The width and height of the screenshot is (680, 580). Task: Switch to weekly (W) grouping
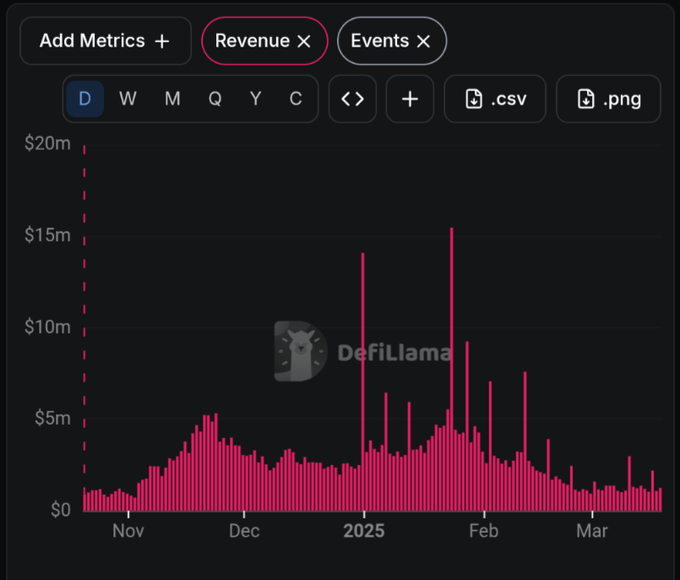[128, 99]
